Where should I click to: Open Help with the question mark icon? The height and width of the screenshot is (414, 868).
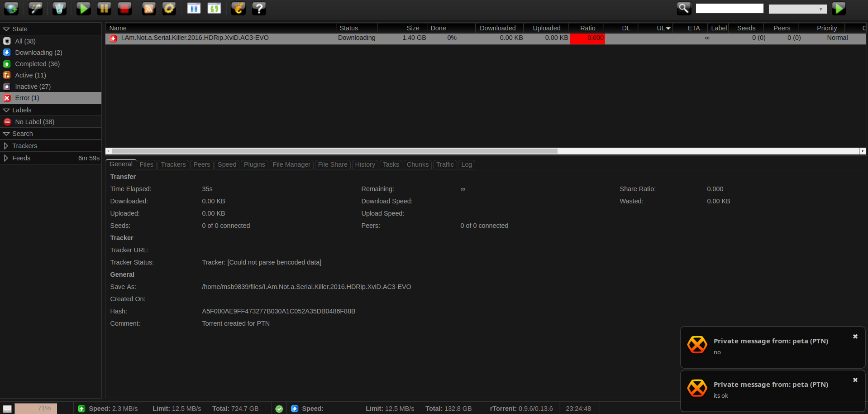259,8
